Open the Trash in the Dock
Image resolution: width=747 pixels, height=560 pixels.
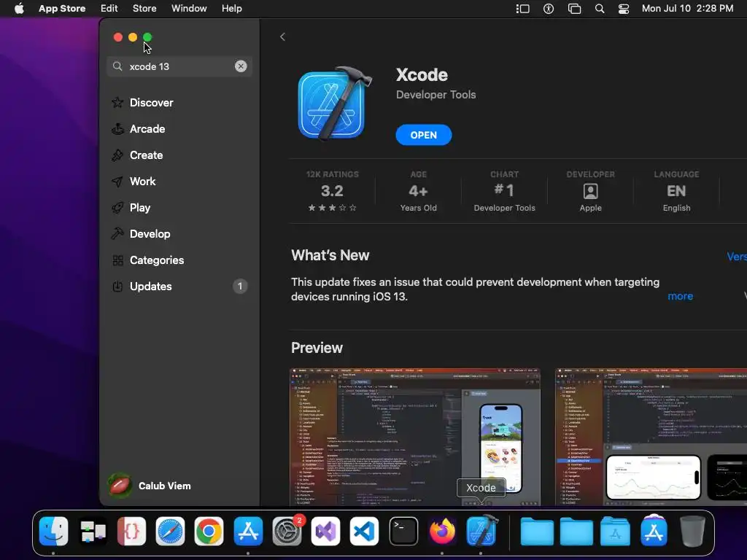[693, 532]
